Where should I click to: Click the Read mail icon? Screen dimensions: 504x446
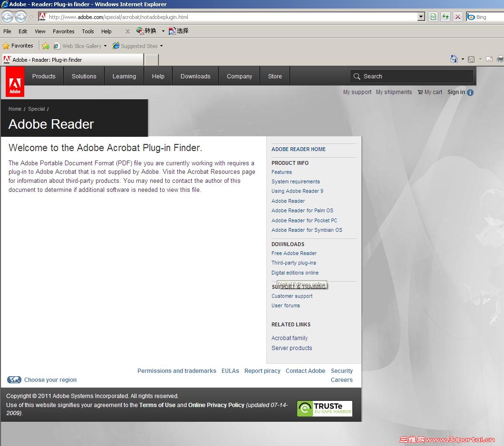coord(489,59)
